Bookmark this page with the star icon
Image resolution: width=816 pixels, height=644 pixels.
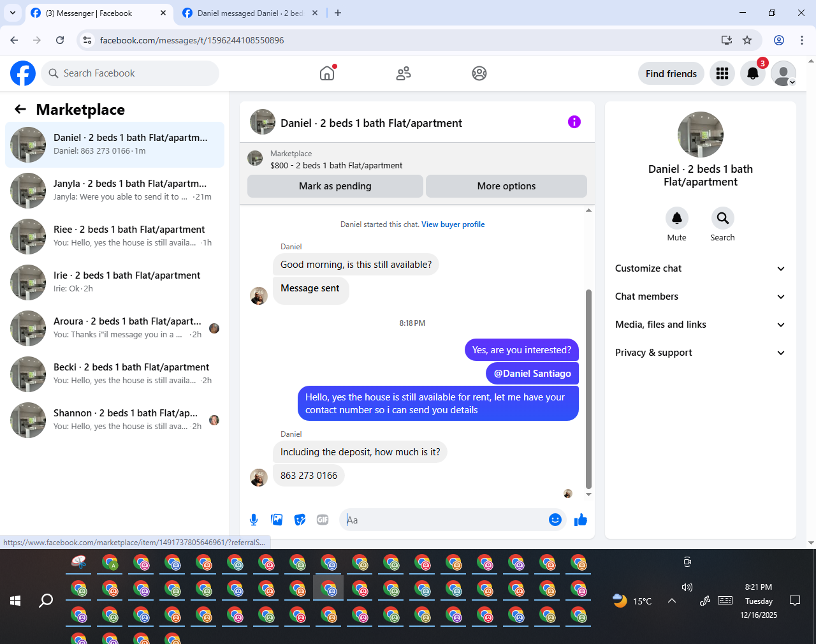click(747, 40)
